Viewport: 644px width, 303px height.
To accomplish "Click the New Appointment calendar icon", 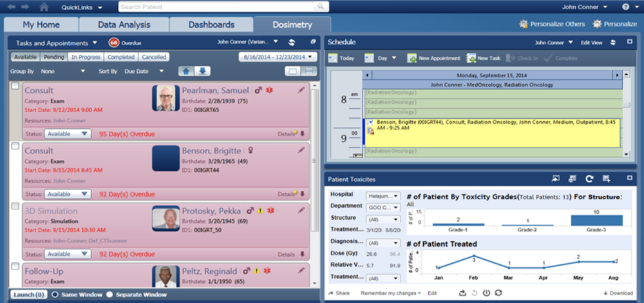I will point(412,59).
